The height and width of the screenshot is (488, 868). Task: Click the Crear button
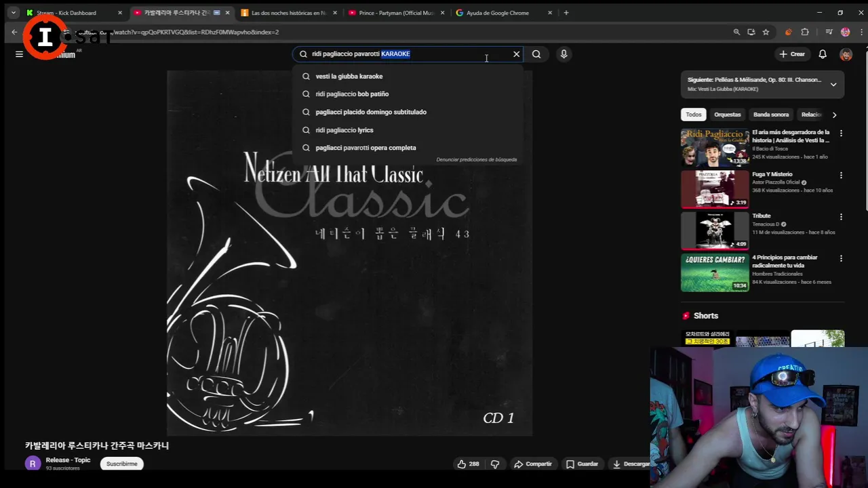pyautogui.click(x=792, y=54)
